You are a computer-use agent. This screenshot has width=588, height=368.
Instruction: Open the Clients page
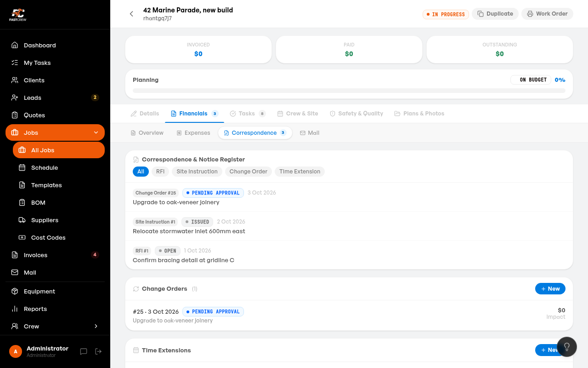tap(55, 80)
